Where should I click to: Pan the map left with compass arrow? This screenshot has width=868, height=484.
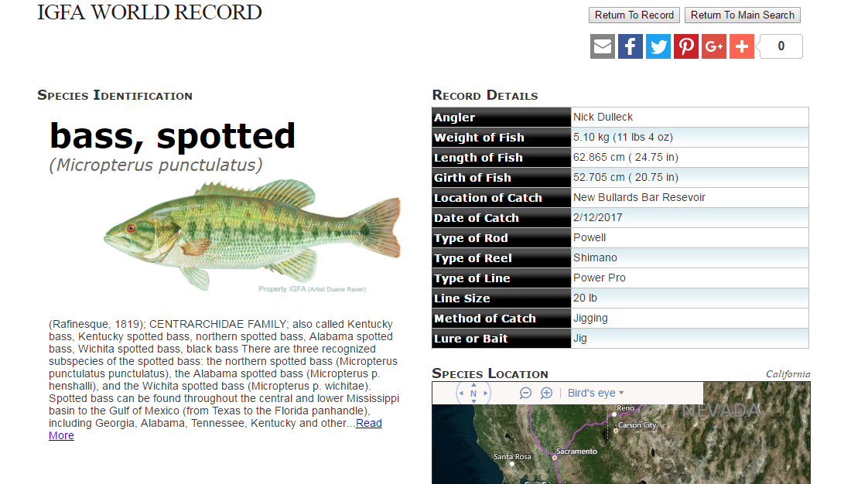coord(462,394)
